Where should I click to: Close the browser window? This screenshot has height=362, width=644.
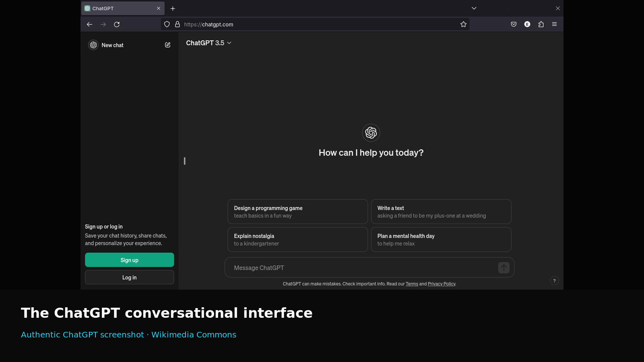click(x=557, y=8)
